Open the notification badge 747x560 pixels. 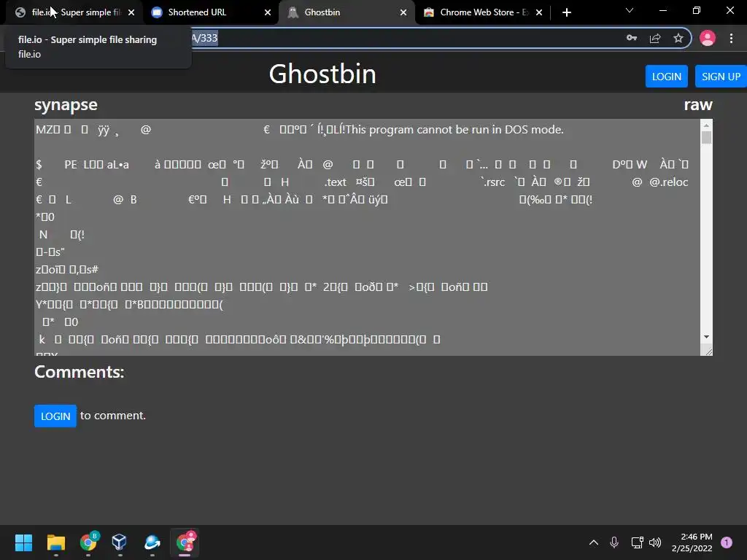pyautogui.click(x=727, y=542)
